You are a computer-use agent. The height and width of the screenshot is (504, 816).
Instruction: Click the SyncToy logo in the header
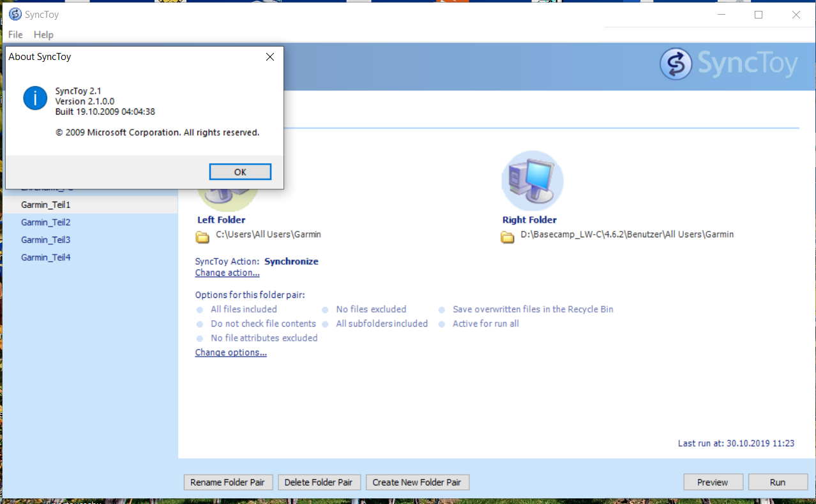coord(729,64)
